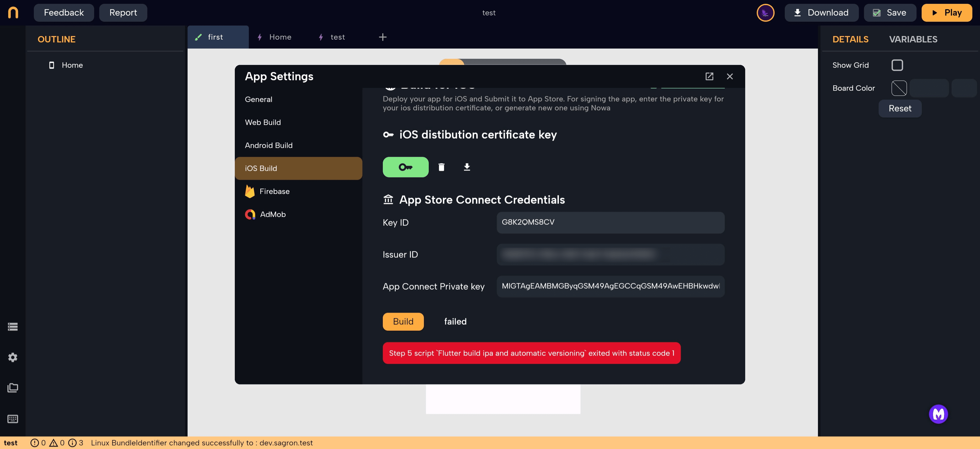Open the keyboard shortcuts panel icon
This screenshot has height=449, width=980.
(x=13, y=419)
